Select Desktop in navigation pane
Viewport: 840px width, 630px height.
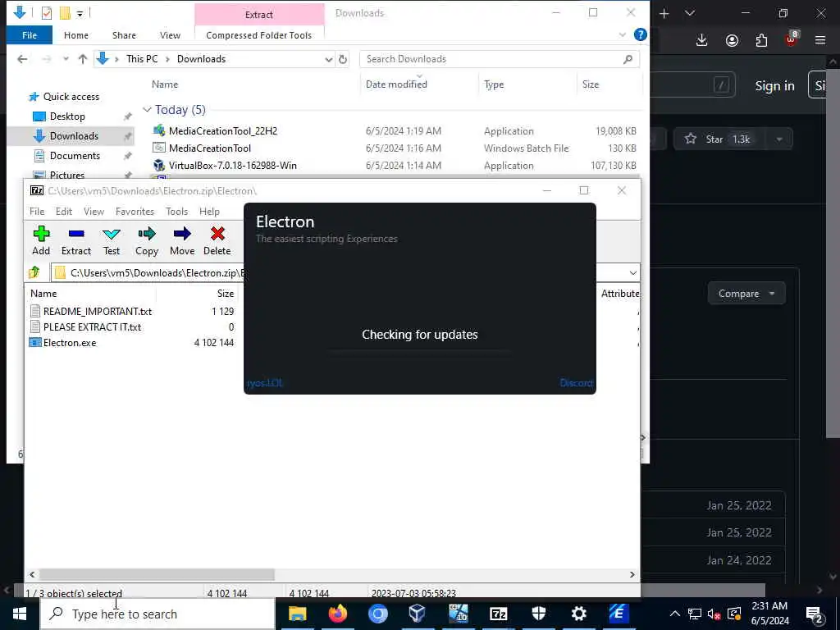[67, 116]
